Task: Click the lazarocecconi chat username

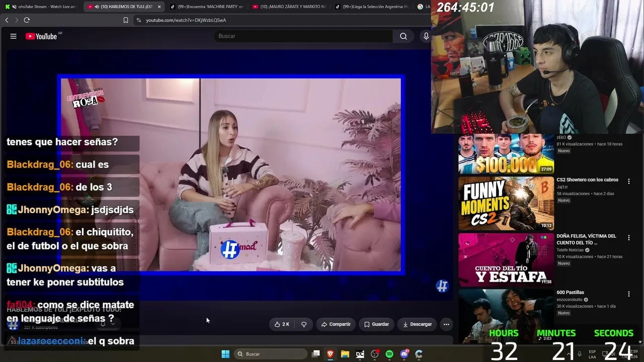Action: 52,341
